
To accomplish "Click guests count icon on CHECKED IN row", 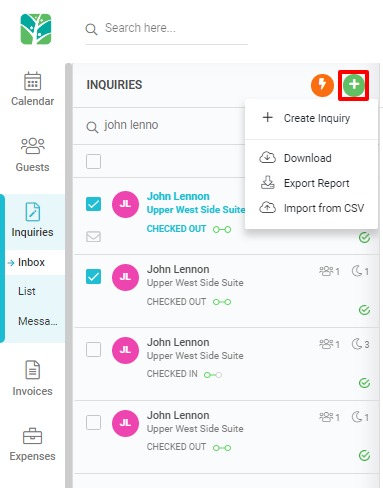I will (326, 344).
